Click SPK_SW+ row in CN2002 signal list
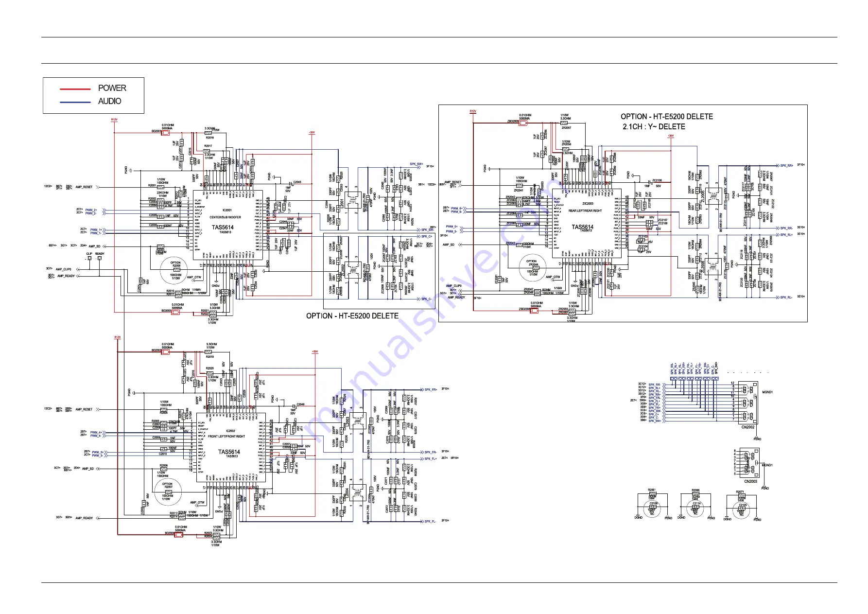The image size is (868, 614). tap(655, 421)
